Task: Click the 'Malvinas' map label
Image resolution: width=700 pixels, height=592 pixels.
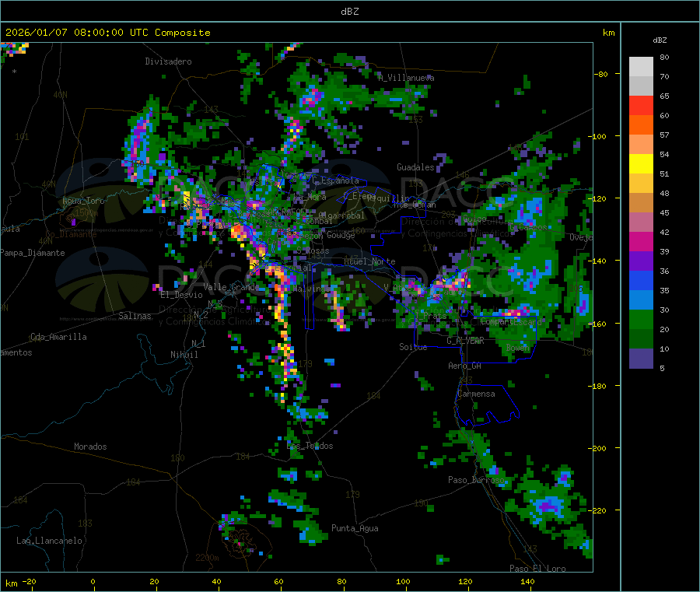Action: coord(310,289)
